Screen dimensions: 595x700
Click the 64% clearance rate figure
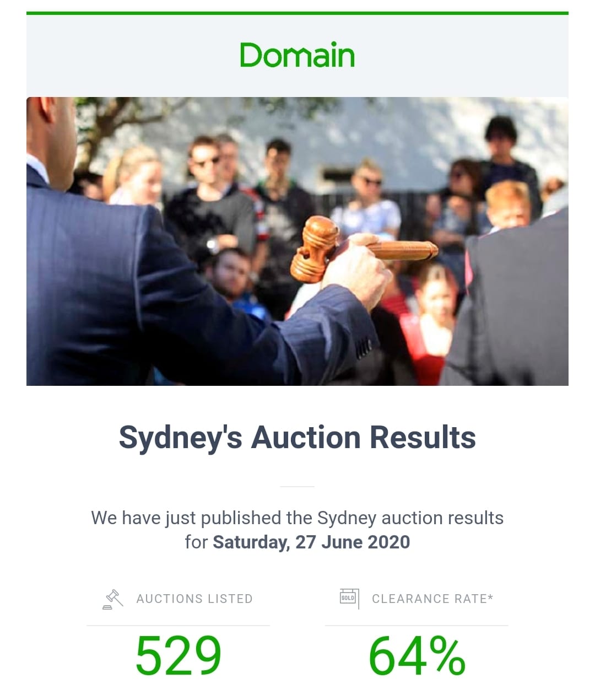click(417, 655)
